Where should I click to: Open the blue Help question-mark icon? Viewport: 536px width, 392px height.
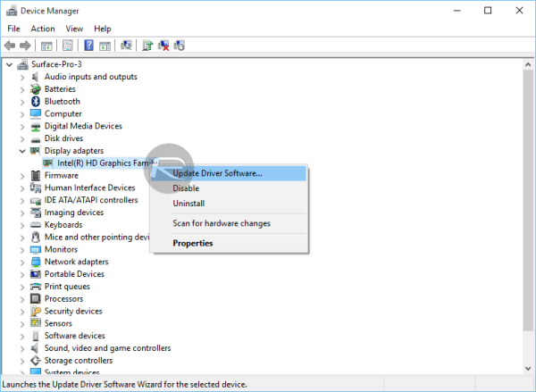88,46
